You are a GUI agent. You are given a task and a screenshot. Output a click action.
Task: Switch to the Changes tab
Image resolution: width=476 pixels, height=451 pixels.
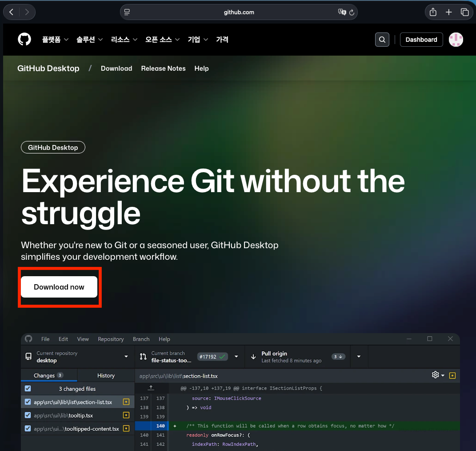[48, 375]
